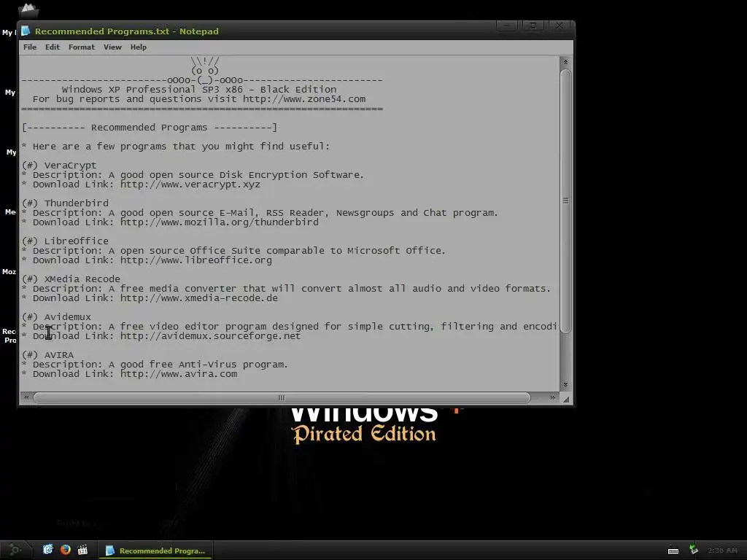Click the Notepad icon in title bar
This screenshot has height=560, width=747.
(x=26, y=31)
